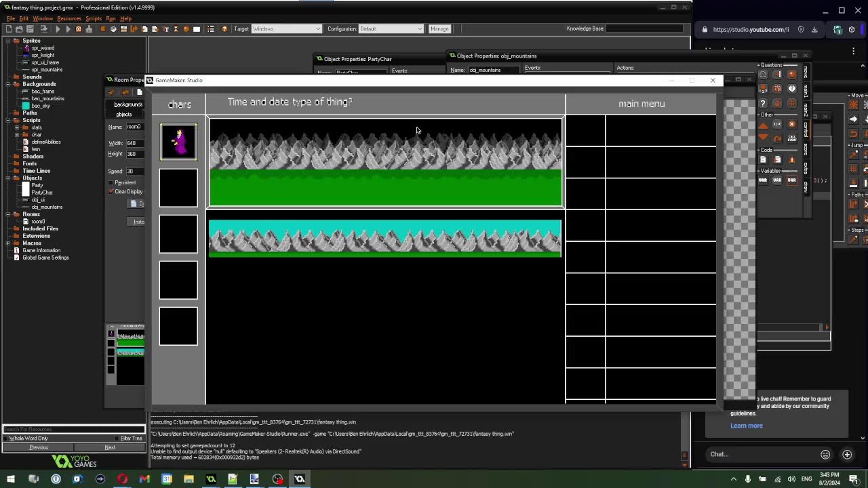Focus the Search For Resources field
The height and width of the screenshot is (488, 868).
pos(73,430)
